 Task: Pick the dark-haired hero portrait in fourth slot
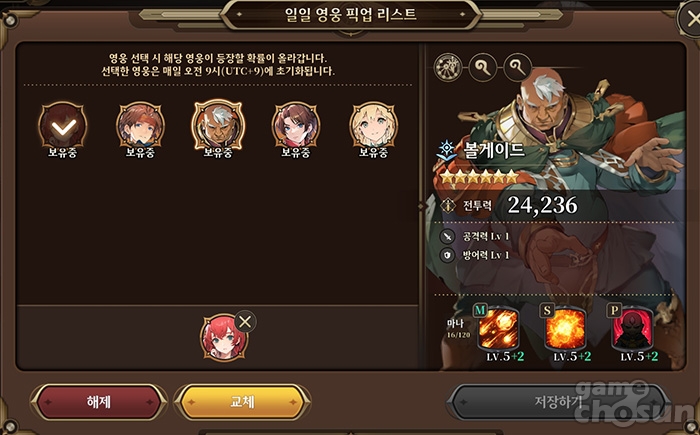coord(296,125)
